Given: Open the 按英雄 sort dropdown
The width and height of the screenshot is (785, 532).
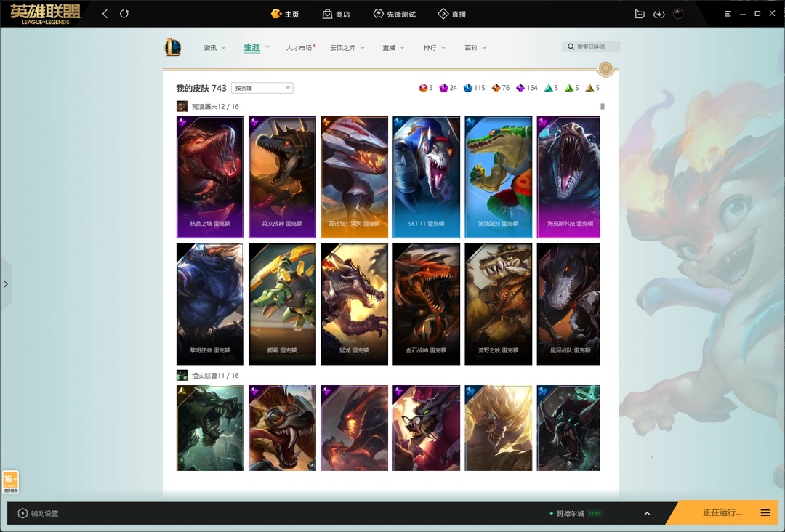Looking at the screenshot, I should point(262,88).
